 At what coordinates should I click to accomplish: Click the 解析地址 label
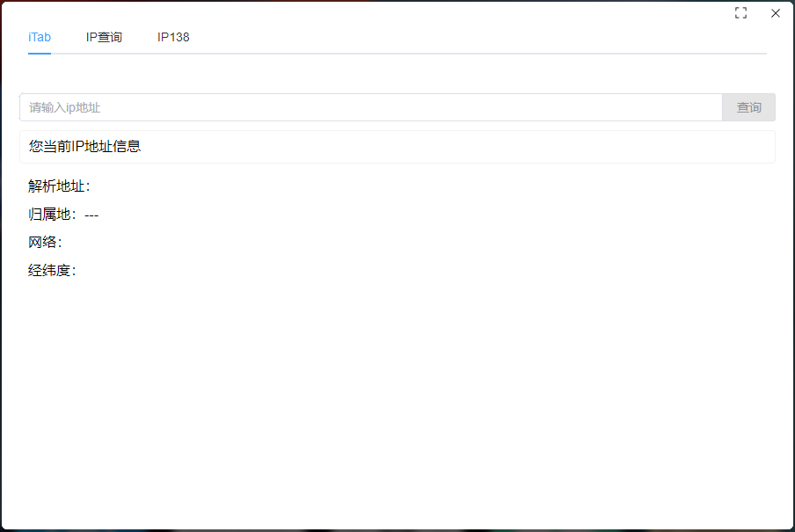tap(58, 186)
